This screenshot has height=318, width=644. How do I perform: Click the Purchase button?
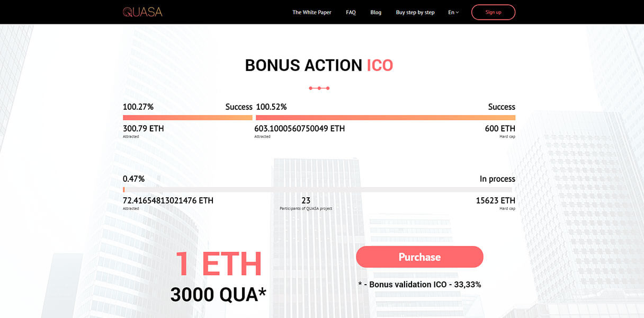coord(419,257)
